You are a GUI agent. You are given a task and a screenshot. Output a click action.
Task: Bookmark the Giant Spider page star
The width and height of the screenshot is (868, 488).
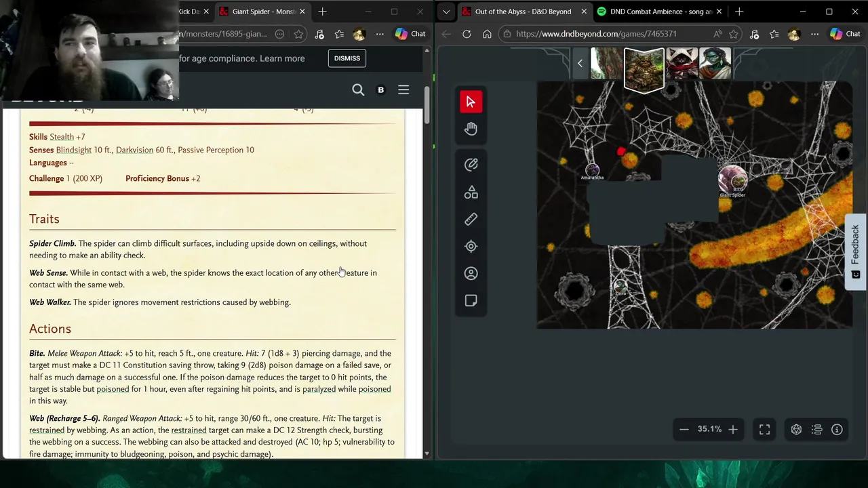(298, 34)
